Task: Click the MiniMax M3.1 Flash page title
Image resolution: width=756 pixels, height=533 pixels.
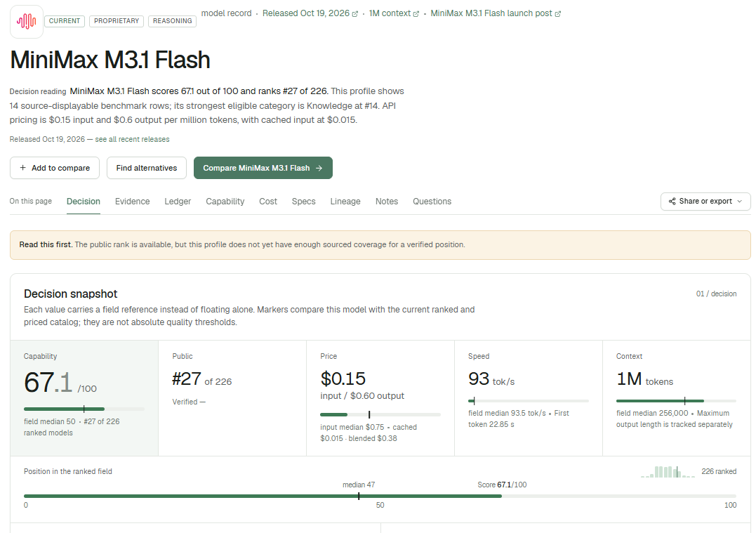Action: click(110, 60)
